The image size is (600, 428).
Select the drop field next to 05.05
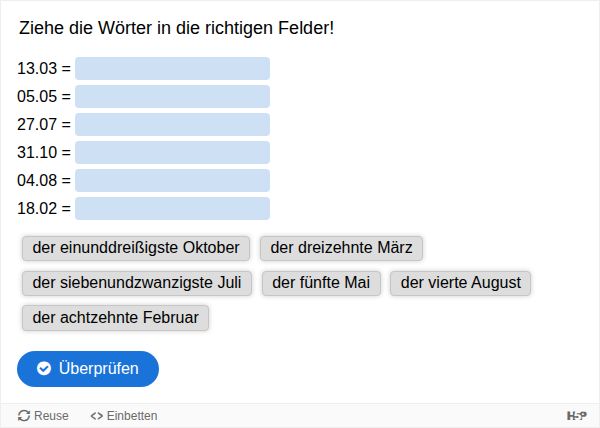pos(172,97)
